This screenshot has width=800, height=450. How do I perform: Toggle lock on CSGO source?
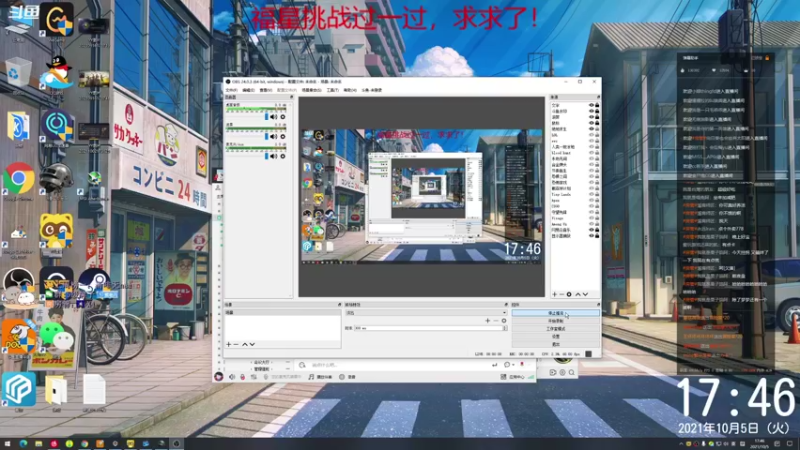(x=597, y=206)
